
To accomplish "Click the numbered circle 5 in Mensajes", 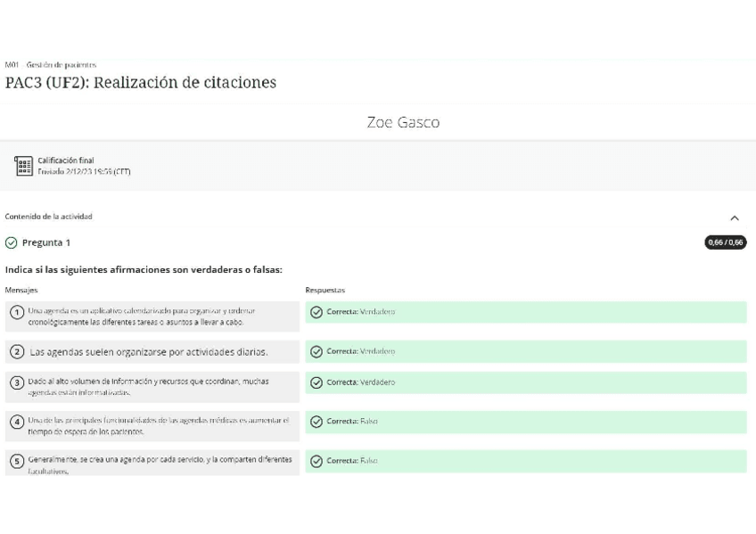I will [x=17, y=461].
